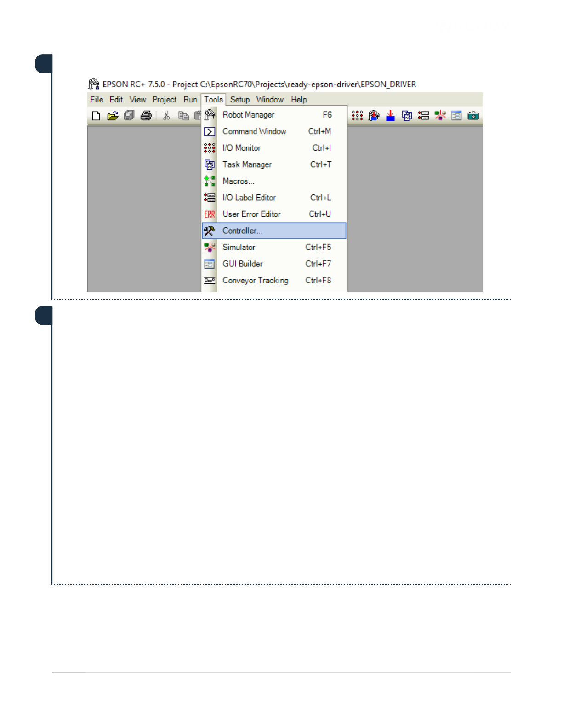This screenshot has width=563, height=728.
Task: Open the Edit menu
Action: coord(116,100)
